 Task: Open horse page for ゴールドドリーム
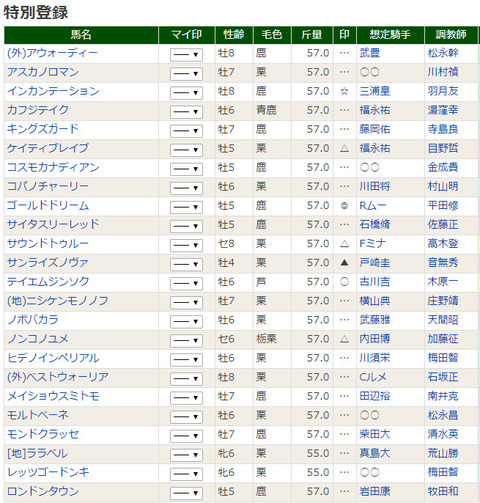pyautogui.click(x=48, y=205)
